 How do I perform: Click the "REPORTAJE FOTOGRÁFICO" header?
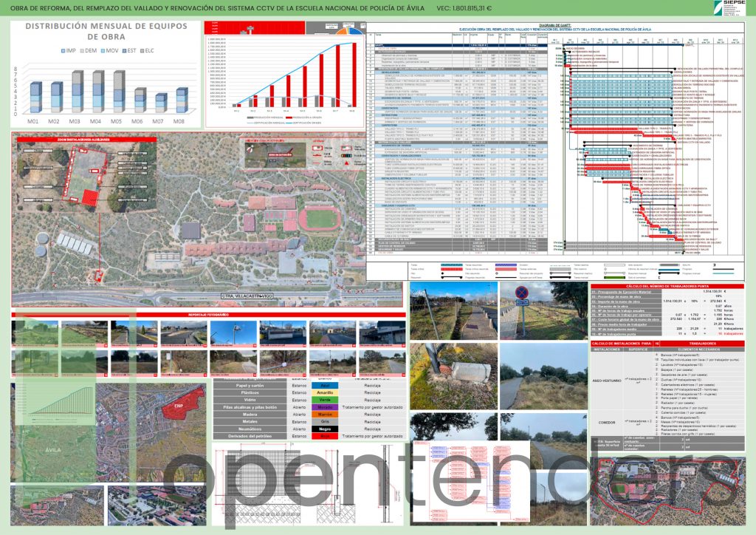[x=208, y=315]
